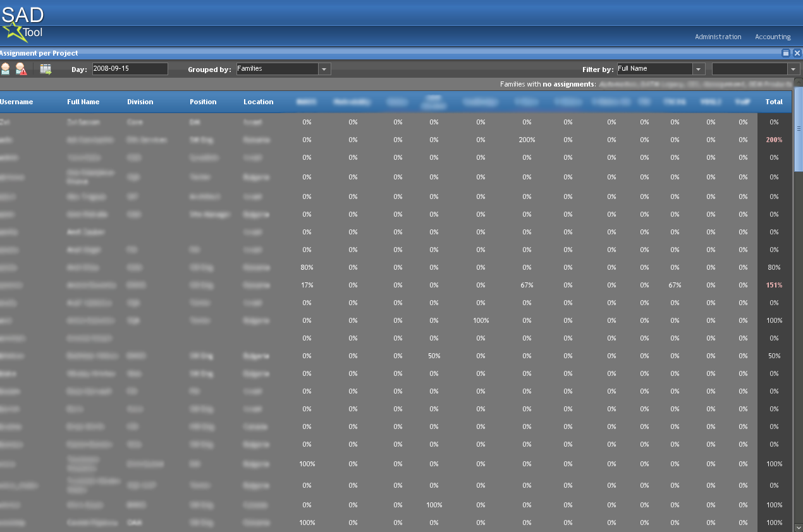The height and width of the screenshot is (532, 803).
Task: Click the Day date input field
Action: (x=130, y=69)
